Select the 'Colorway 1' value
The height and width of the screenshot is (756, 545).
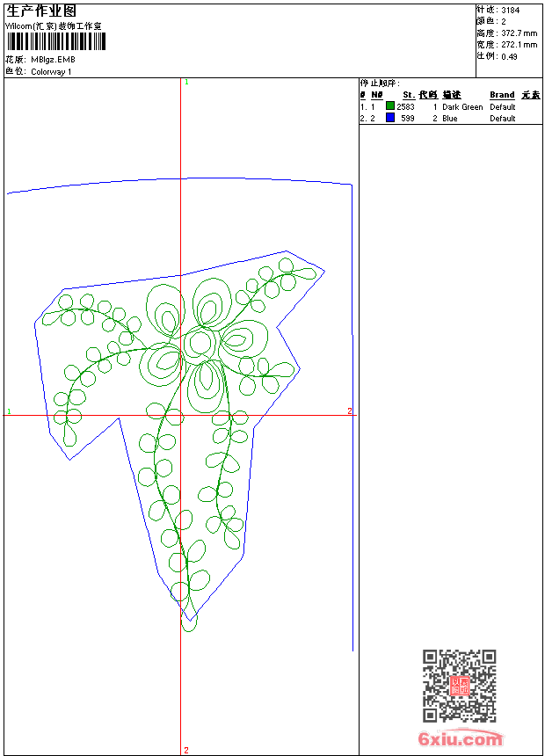point(51,72)
